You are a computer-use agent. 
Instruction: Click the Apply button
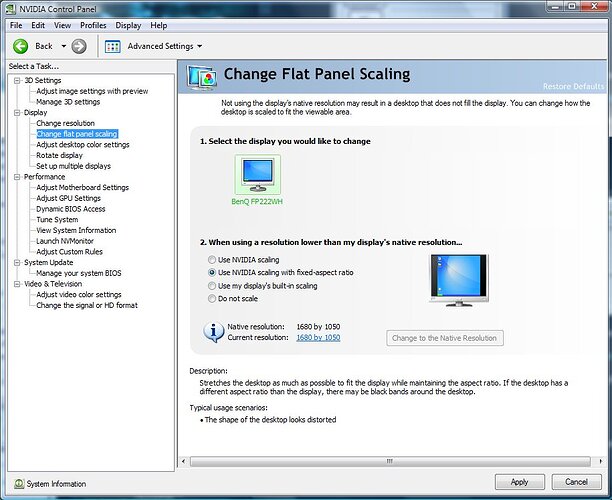coord(519,482)
